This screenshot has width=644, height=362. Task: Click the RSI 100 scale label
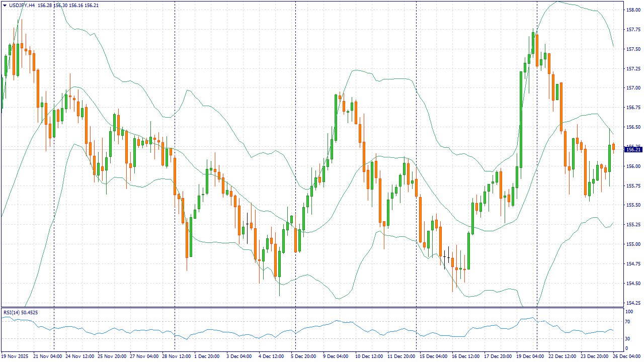click(x=628, y=312)
